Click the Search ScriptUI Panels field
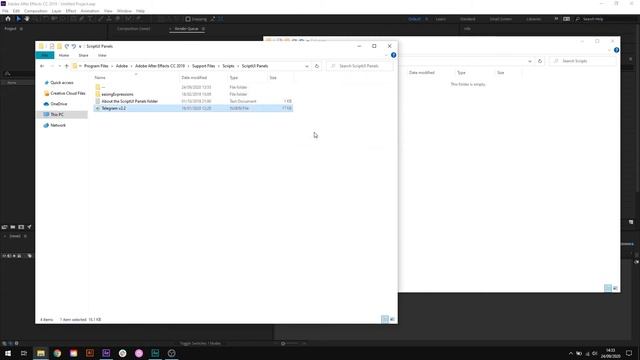Image resolution: width=640 pixels, height=360 pixels. pos(360,66)
